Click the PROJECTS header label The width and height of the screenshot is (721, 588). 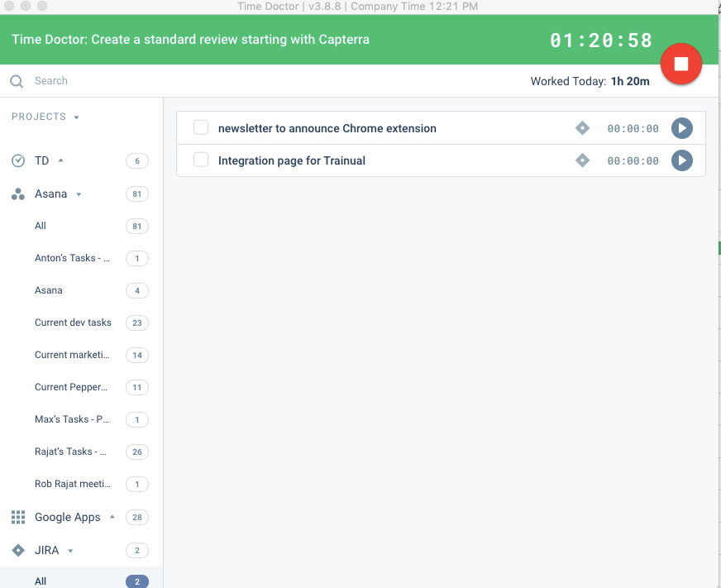tap(39, 117)
